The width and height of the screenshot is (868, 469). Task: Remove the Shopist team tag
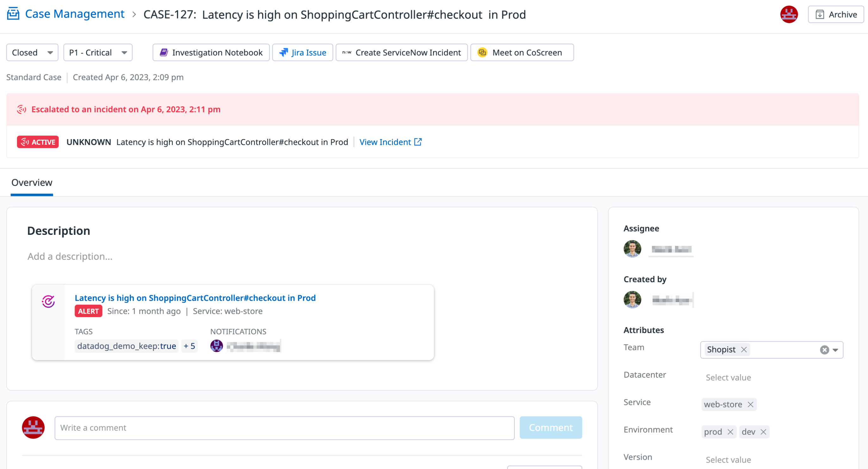click(x=744, y=350)
